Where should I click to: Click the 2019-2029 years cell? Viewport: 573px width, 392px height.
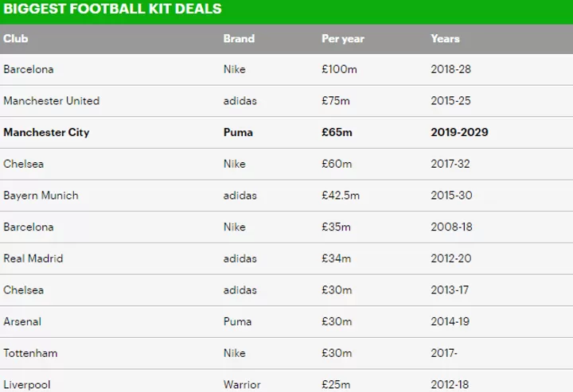point(459,132)
